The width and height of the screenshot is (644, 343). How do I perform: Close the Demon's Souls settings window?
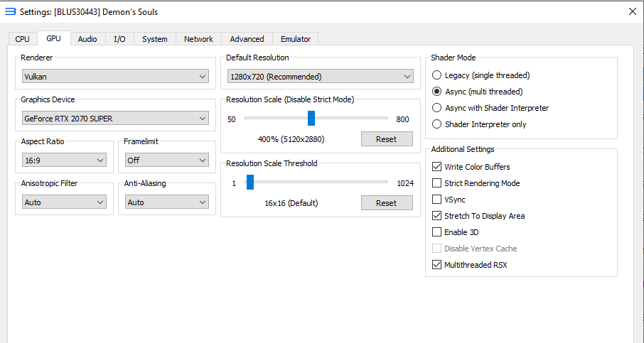[x=633, y=11]
